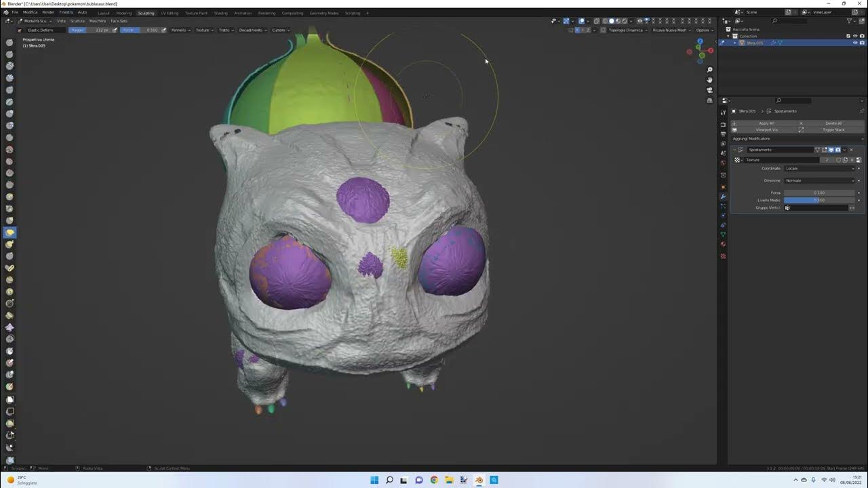This screenshot has width=868, height=488.
Task: Toggle Collection exclude checkbox in outliner
Action: point(848,36)
